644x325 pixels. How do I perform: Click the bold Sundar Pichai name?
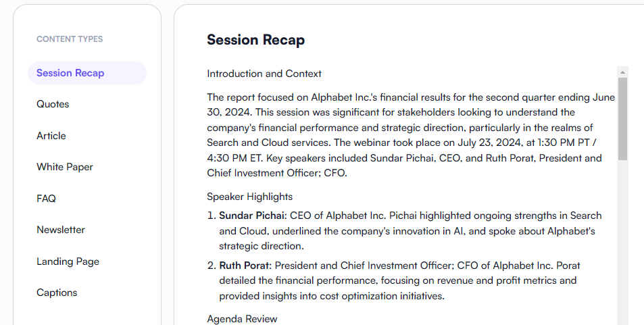click(x=253, y=216)
